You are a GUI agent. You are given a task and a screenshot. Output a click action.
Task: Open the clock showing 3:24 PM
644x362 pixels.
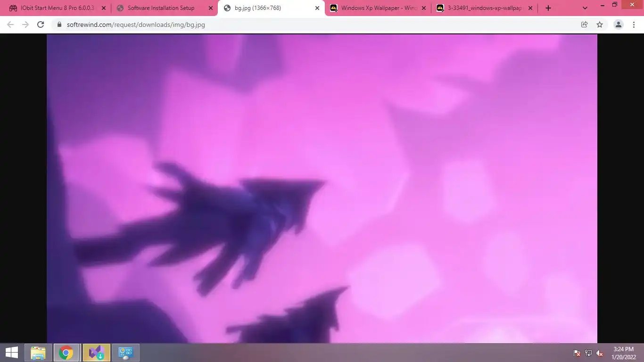624,353
